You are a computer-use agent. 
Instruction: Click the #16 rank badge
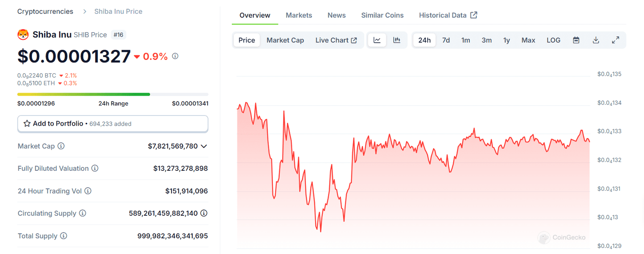pos(118,35)
